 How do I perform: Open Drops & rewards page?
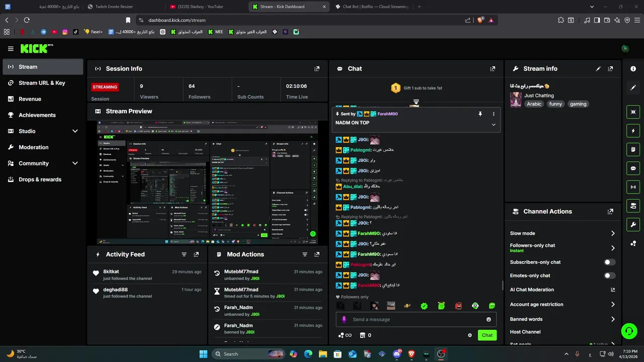click(43, 179)
